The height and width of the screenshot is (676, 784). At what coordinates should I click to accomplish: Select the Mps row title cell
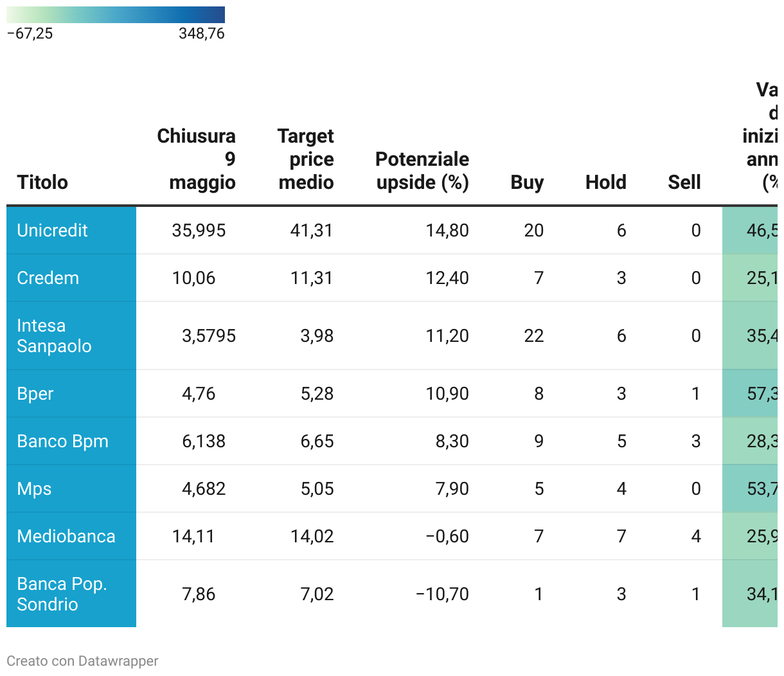pyautogui.click(x=34, y=489)
